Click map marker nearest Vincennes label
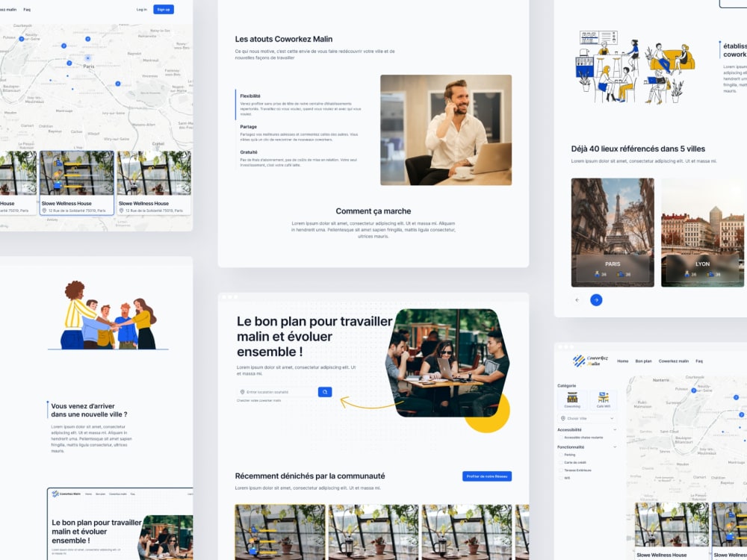Image resolution: width=747 pixels, height=560 pixels. click(x=118, y=84)
